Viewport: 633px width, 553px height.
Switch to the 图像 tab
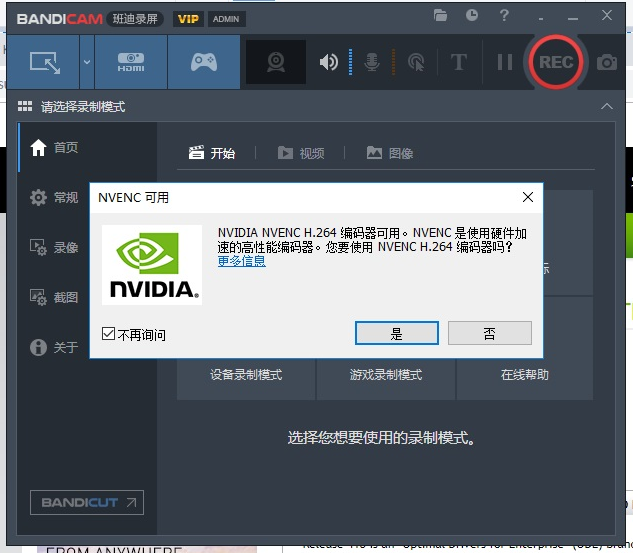(x=390, y=153)
